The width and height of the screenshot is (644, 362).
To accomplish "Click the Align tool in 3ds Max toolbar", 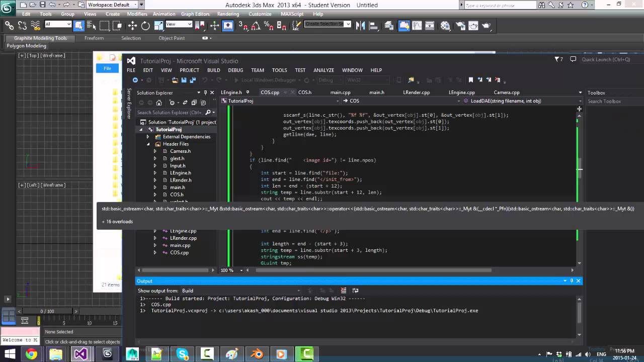I will coord(374,25).
